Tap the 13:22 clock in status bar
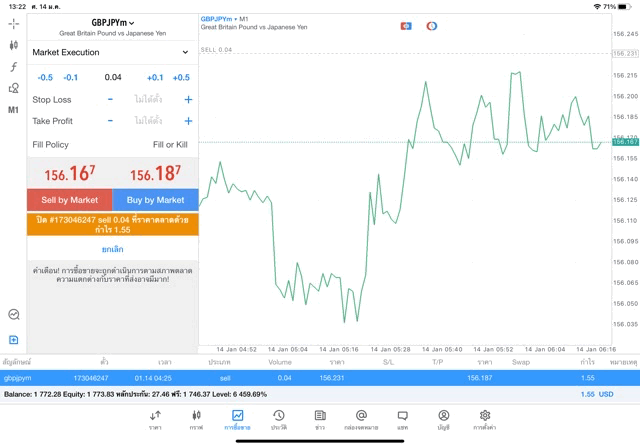 click(17, 7)
